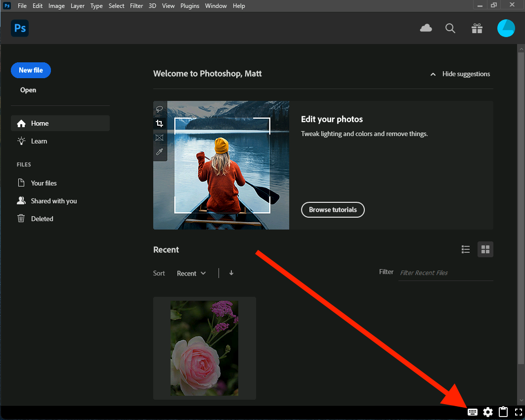This screenshot has width=525, height=420.
Task: Reverse sort order with the arrow
Action: [x=231, y=273]
